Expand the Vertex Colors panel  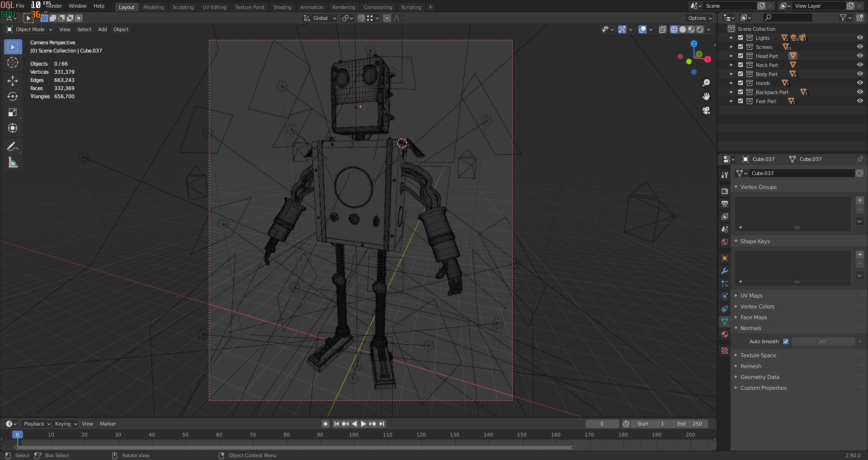pos(757,307)
